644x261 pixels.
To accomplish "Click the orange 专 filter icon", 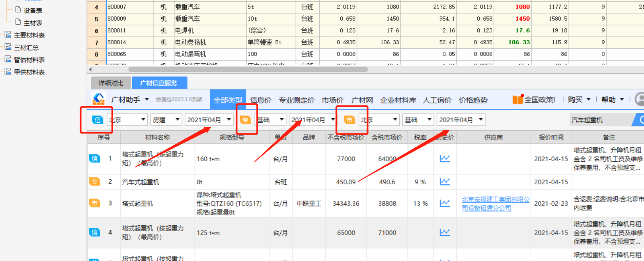I will (245, 120).
